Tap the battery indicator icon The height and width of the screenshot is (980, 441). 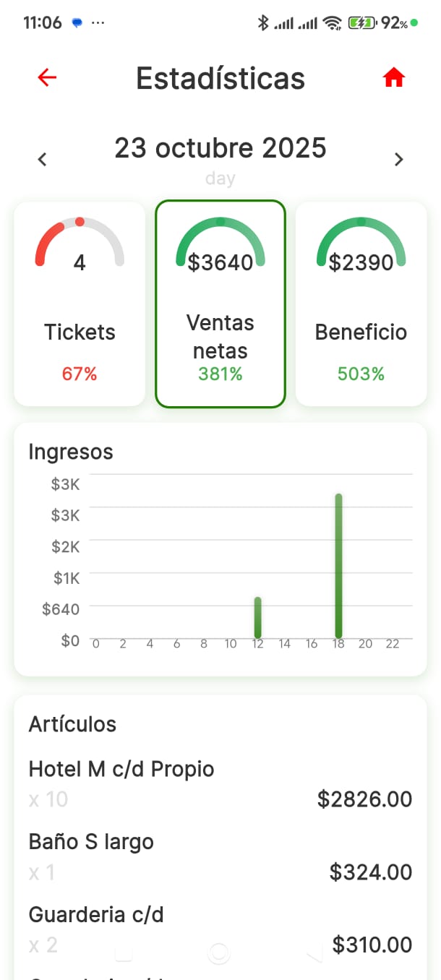click(360, 23)
